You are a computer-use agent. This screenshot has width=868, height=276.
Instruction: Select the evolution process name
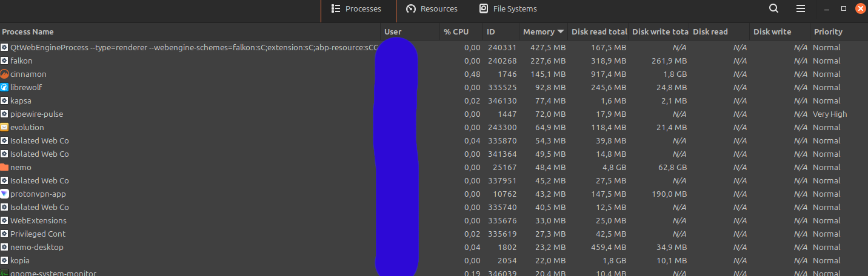click(27, 127)
